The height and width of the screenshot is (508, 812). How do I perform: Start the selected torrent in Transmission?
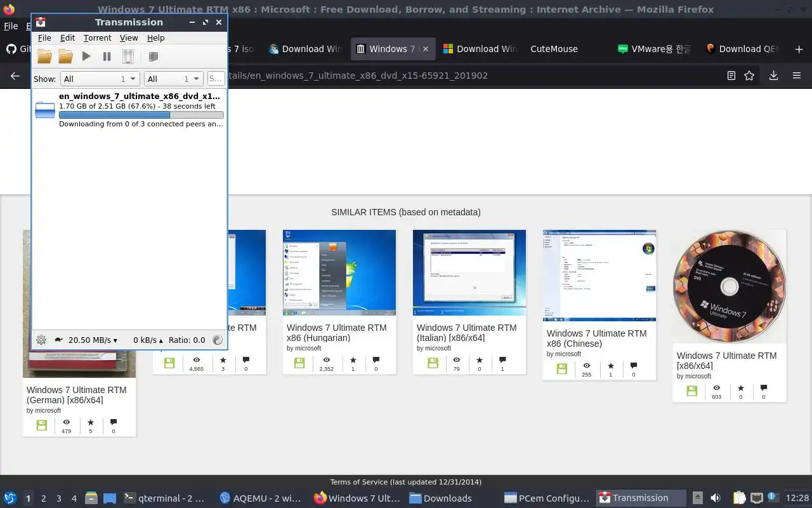[x=86, y=57]
